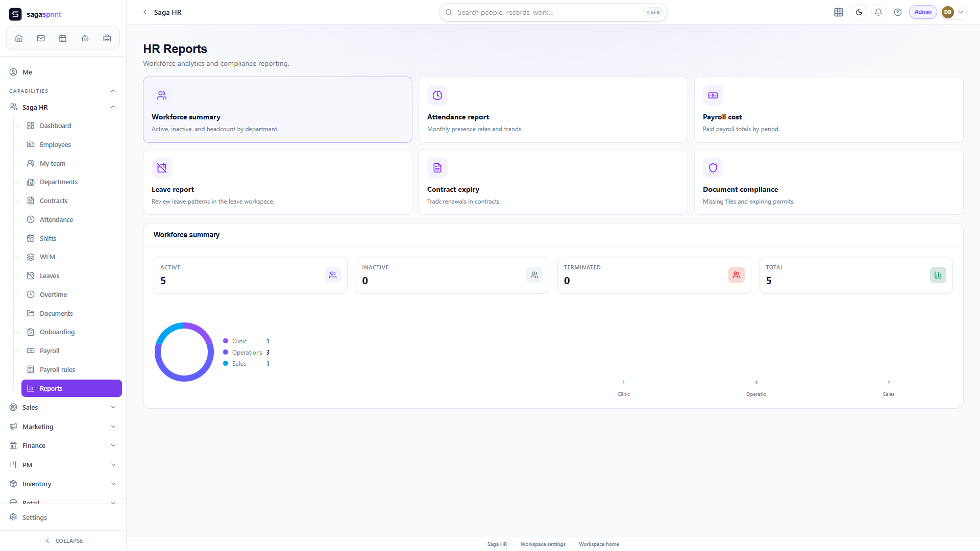Select the Attendance report card
Image resolution: width=980 pixels, height=551 pixels.
coord(553,110)
